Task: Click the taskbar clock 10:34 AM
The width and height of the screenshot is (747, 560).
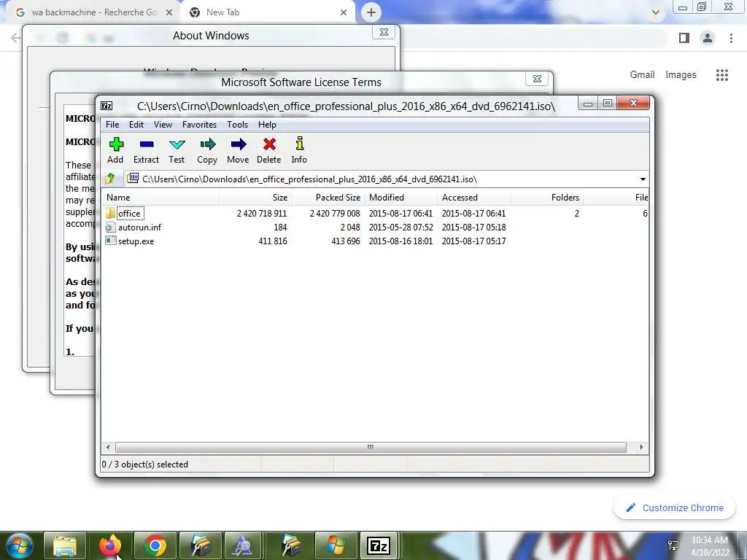Action: (x=710, y=540)
